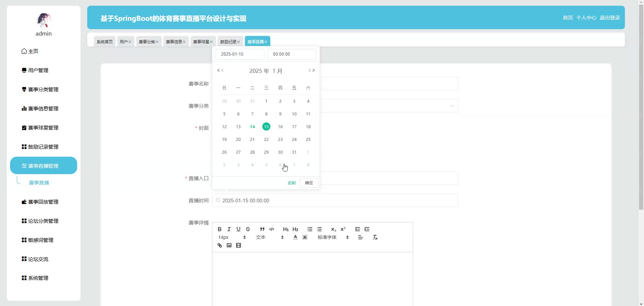Screen dimensions: 644x306
Task: Select January 22 in the calendar
Action: [266, 139]
